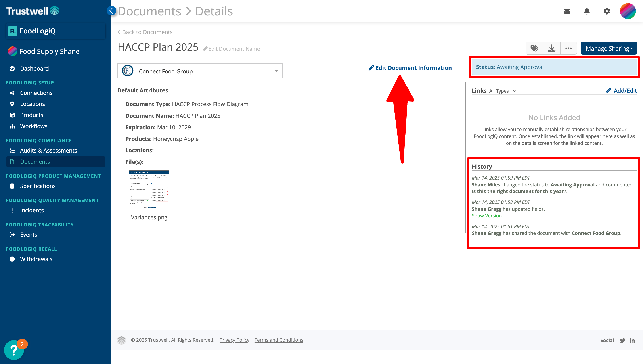Open Locations in the sidebar

(33, 104)
